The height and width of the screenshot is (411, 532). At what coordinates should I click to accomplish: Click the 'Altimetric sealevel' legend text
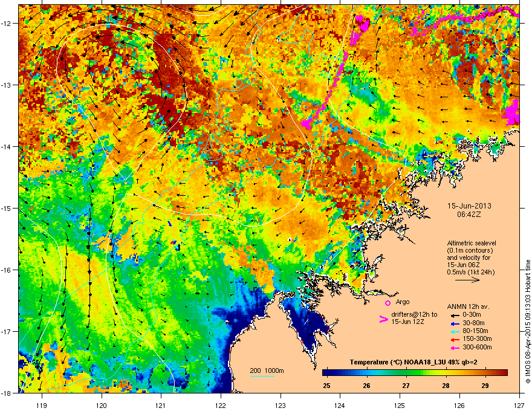472,243
